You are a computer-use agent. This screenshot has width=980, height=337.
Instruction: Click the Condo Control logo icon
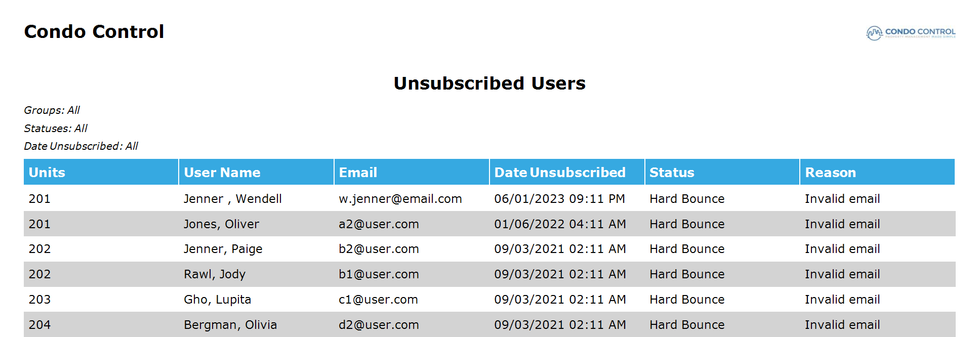911,33
